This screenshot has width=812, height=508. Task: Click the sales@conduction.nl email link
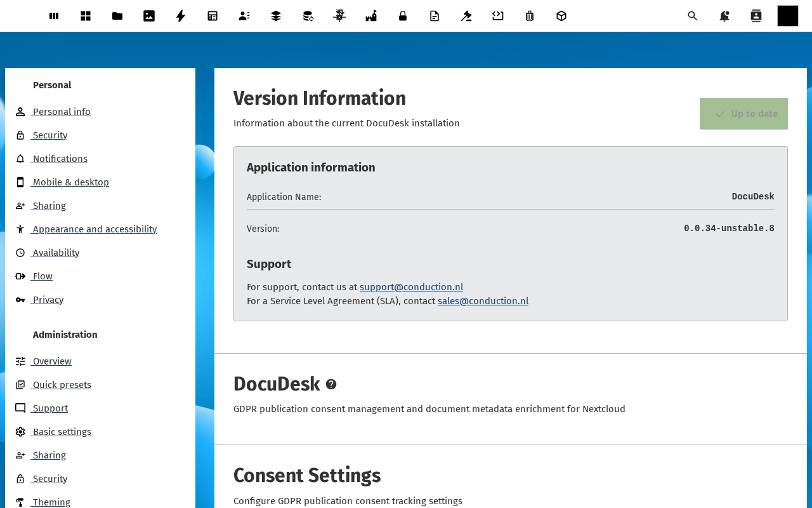tap(483, 301)
